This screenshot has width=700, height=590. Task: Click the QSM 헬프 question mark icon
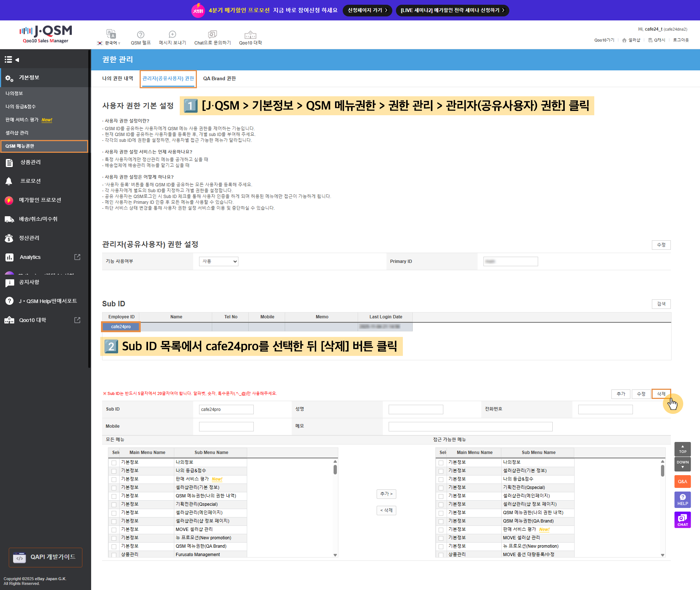pyautogui.click(x=140, y=35)
